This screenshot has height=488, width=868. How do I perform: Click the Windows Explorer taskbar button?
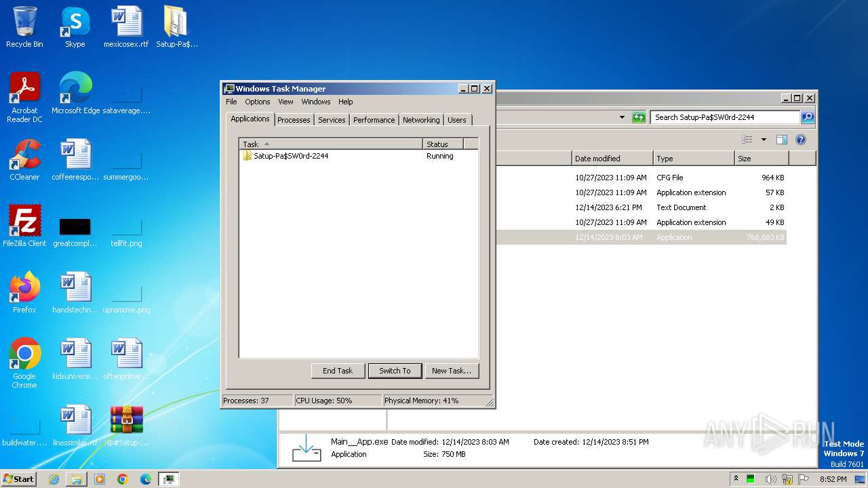(x=77, y=479)
